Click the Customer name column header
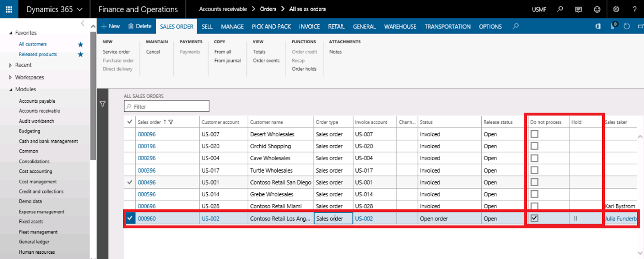Screen dimensions: 644x259 click(266, 122)
